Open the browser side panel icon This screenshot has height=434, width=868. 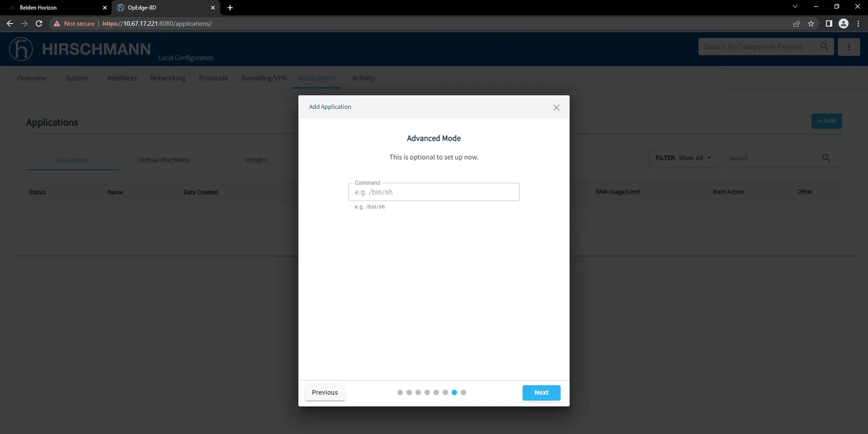829,24
